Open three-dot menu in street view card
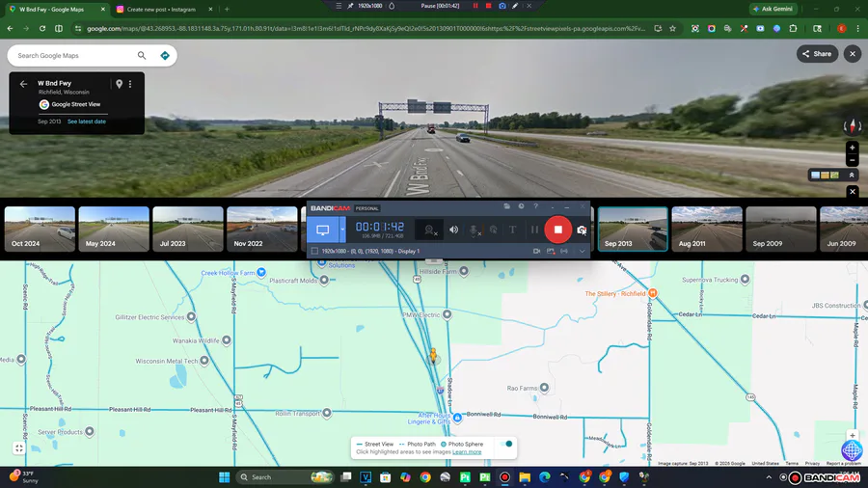The width and height of the screenshot is (868, 488). tap(130, 84)
